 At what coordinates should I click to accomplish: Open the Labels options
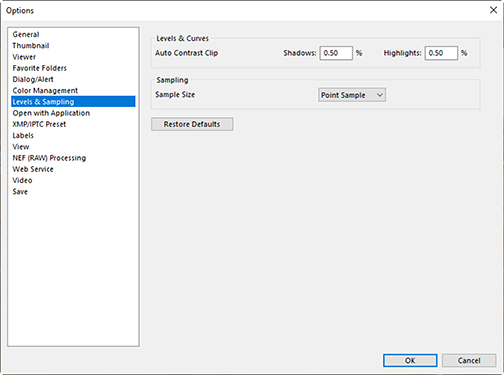coord(23,136)
